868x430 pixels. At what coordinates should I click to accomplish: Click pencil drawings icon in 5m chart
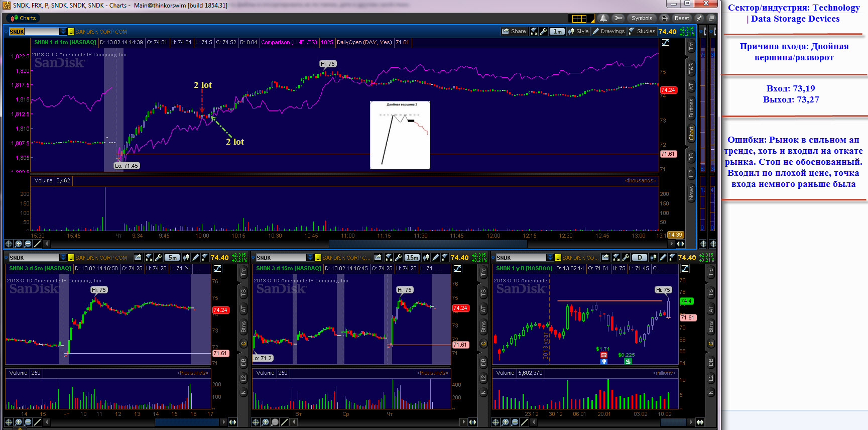pyautogui.click(x=196, y=257)
